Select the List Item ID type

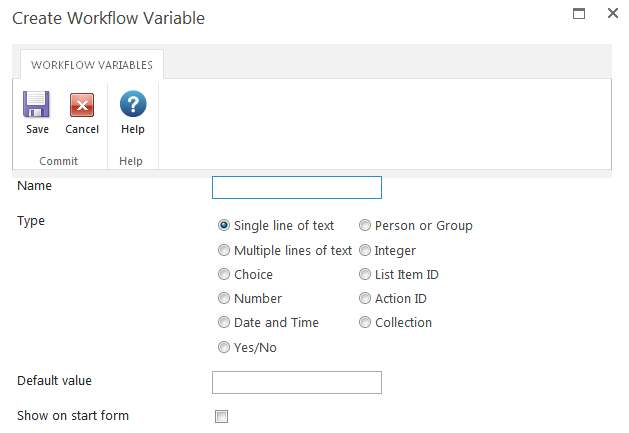(x=366, y=275)
